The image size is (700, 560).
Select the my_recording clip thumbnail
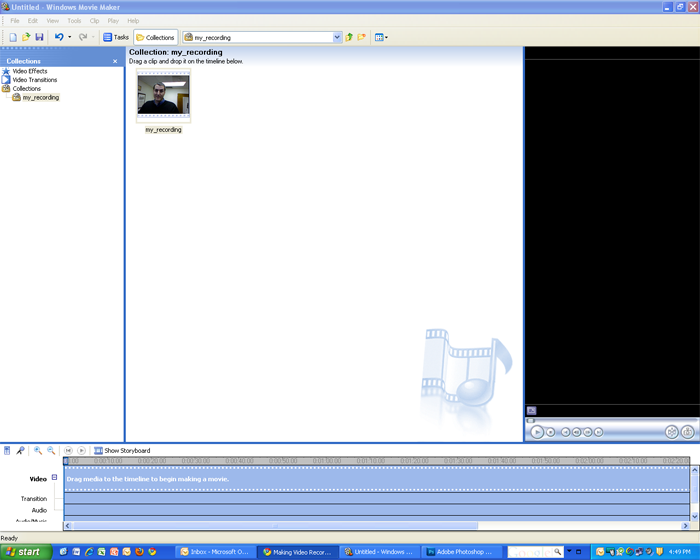tap(163, 95)
